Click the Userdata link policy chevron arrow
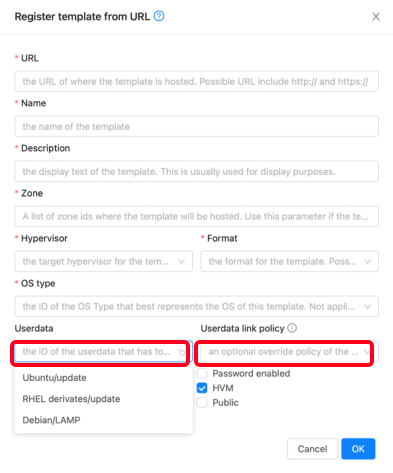393x473 pixels. (366, 352)
